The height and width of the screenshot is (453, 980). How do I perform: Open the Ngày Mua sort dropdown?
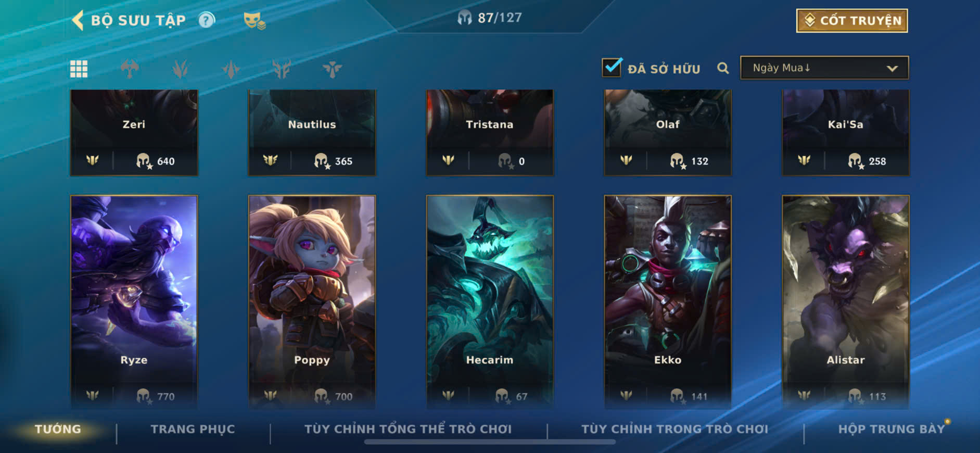tap(824, 68)
